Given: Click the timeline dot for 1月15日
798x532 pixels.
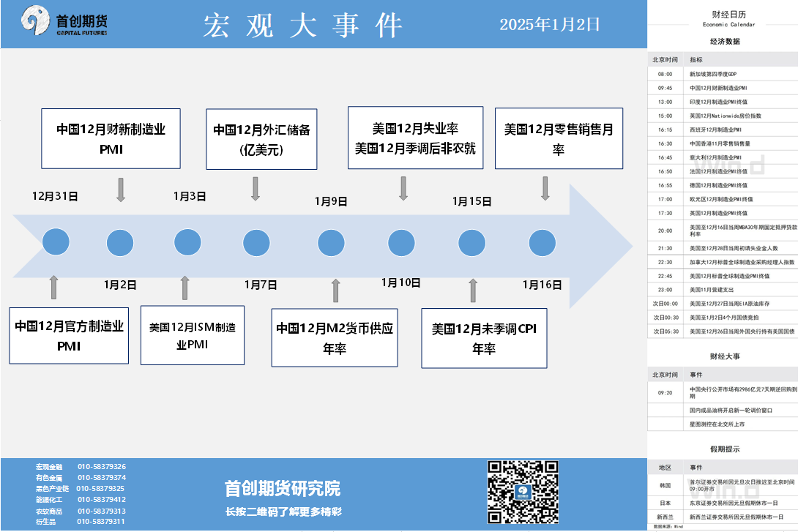Looking at the screenshot, I should click(471, 243).
